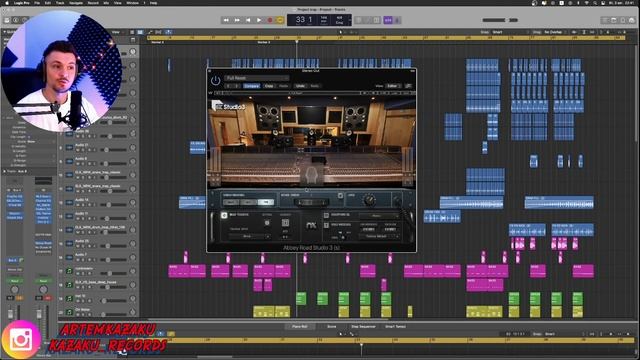Click the NX logo in plugin
This screenshot has height=360, width=640.
click(311, 225)
